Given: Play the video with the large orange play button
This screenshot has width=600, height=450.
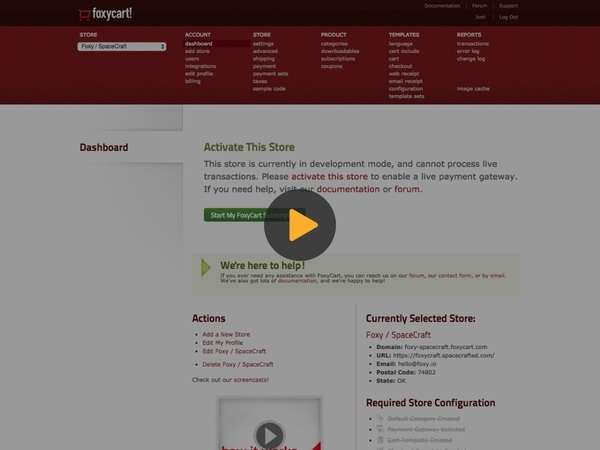Looking at the screenshot, I should pos(300,225).
